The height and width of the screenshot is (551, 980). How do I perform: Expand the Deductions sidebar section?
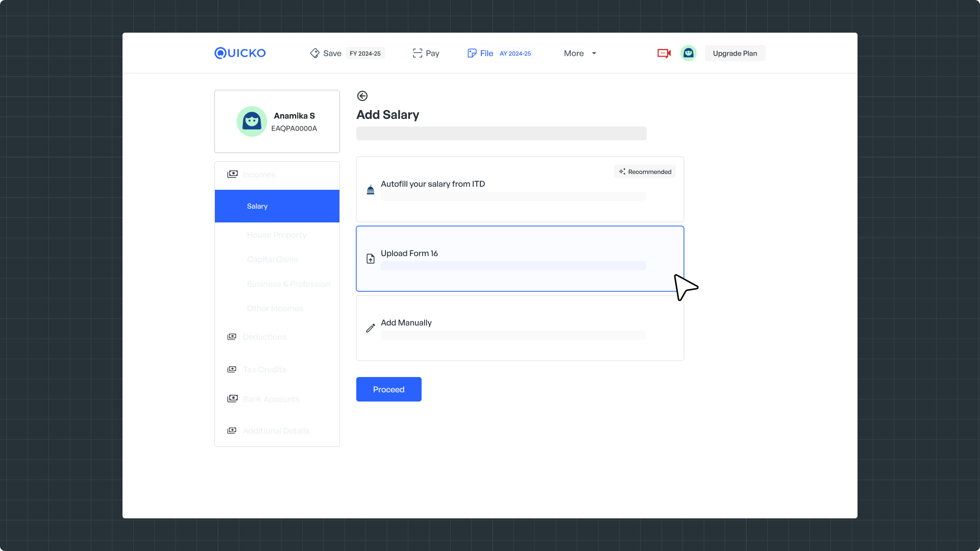click(x=264, y=337)
